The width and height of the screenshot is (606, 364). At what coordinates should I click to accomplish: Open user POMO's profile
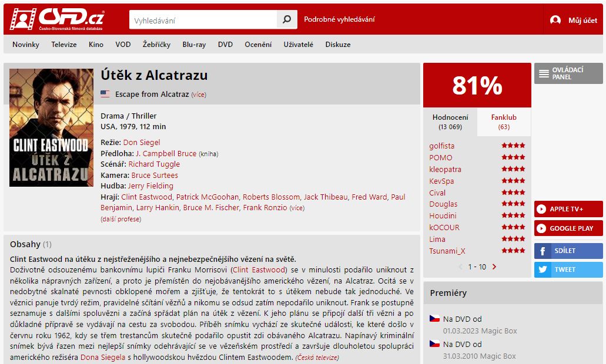coord(441,157)
